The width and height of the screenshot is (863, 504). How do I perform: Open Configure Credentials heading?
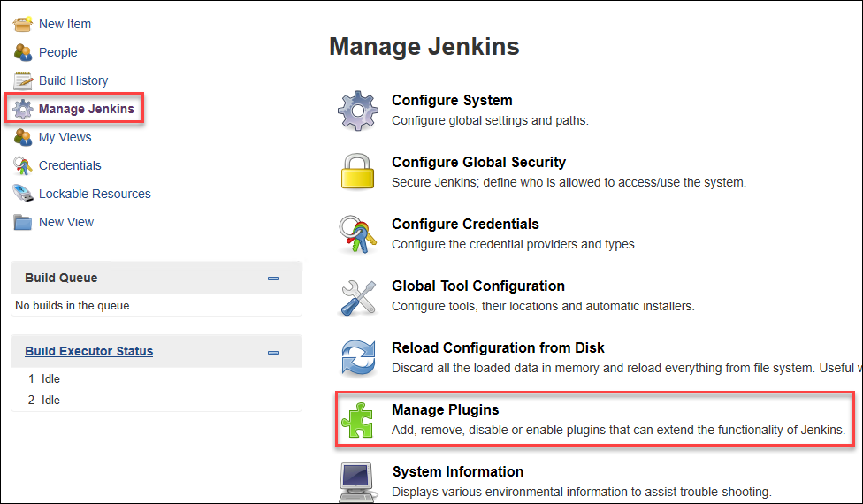point(465,224)
